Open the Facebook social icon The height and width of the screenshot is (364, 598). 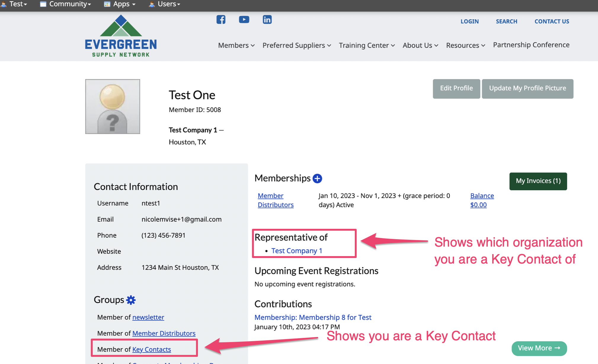point(221,20)
